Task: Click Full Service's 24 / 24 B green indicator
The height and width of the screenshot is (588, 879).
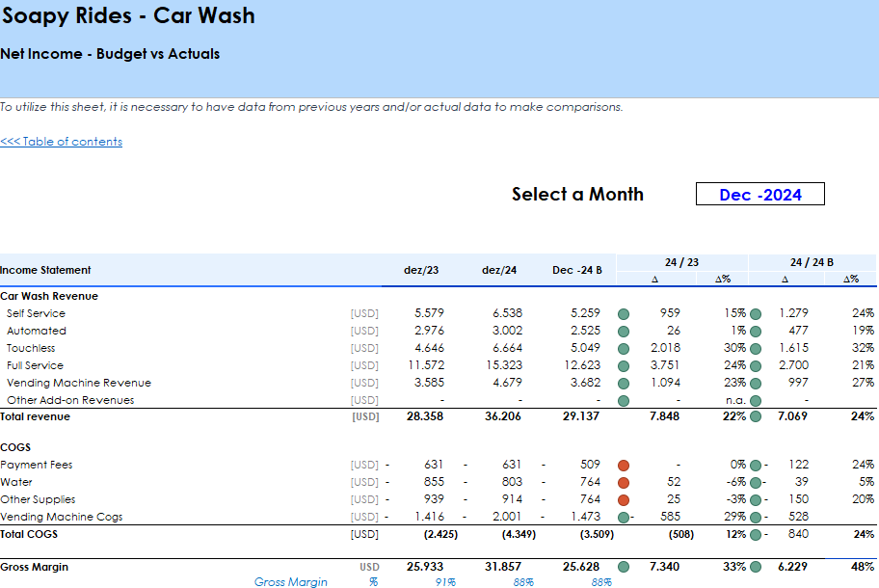Action: 756,366
